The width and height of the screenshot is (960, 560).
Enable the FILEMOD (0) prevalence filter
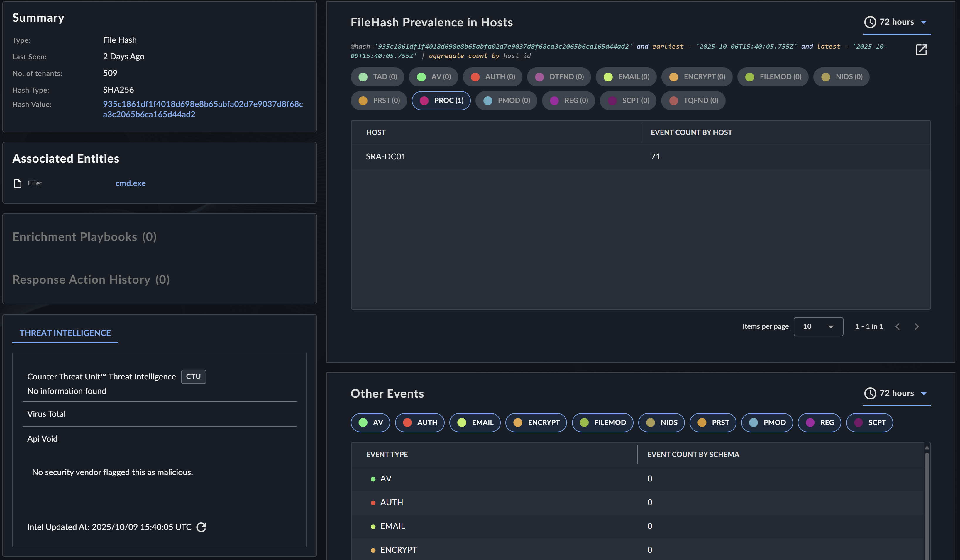click(x=773, y=77)
